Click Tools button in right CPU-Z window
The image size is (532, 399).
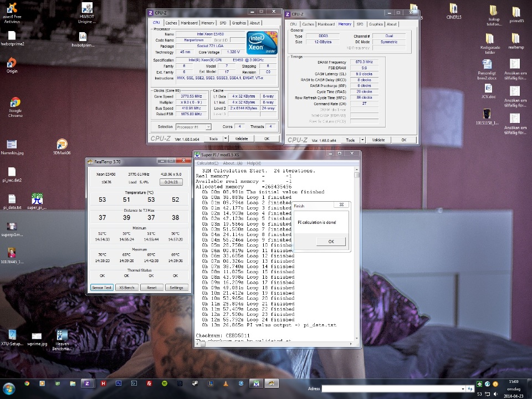pos(350,140)
